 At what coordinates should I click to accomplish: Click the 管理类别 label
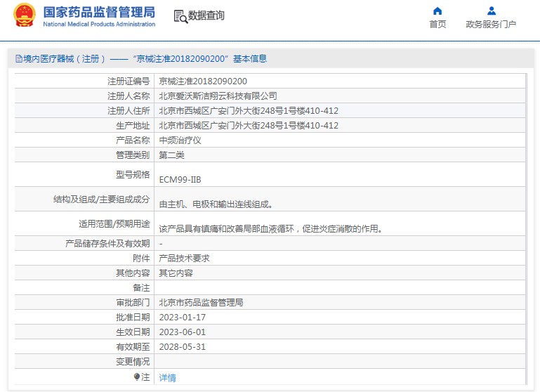click(133, 155)
